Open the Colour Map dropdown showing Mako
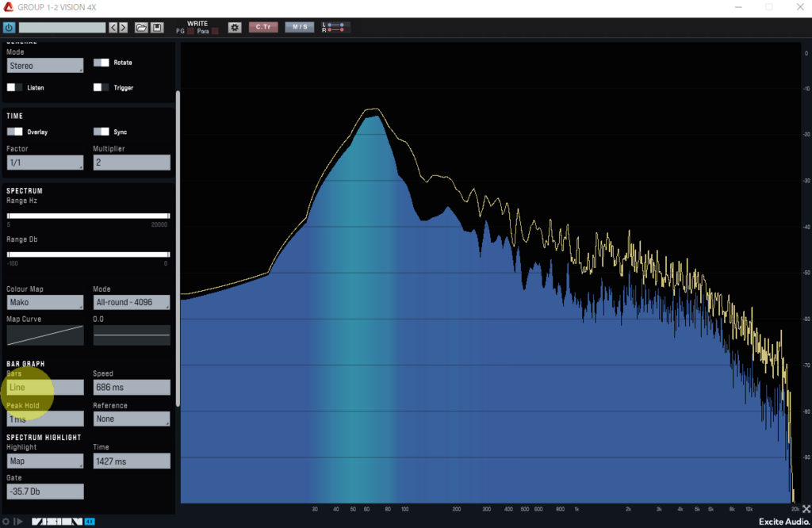Image resolution: width=812 pixels, height=528 pixels. (45, 302)
